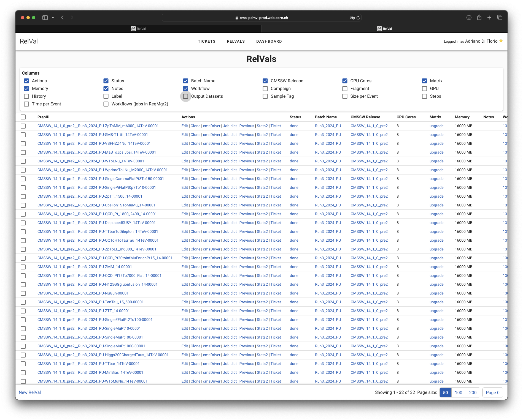Click the address bar showing cms-pdmv-prod.web.cern.ch

261,18
